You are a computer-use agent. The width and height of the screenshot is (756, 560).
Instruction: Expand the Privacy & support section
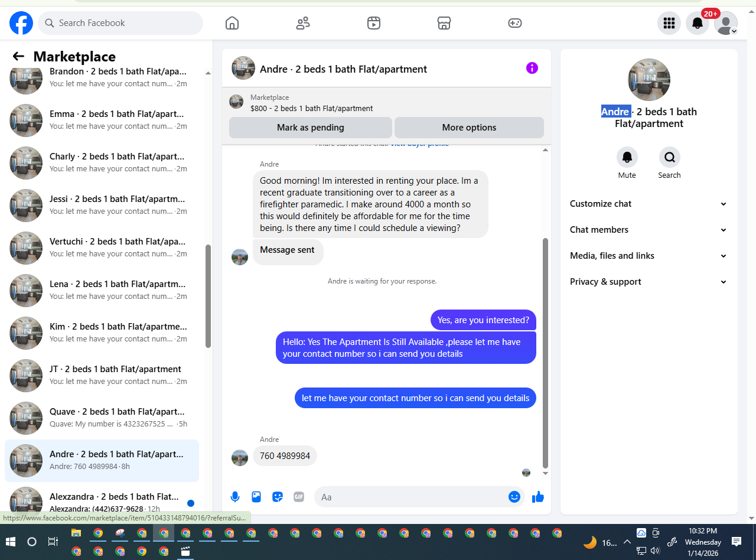(649, 282)
